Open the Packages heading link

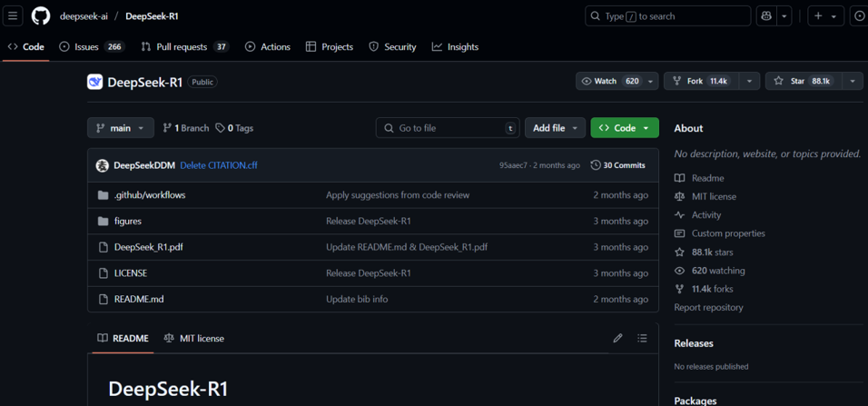(695, 400)
